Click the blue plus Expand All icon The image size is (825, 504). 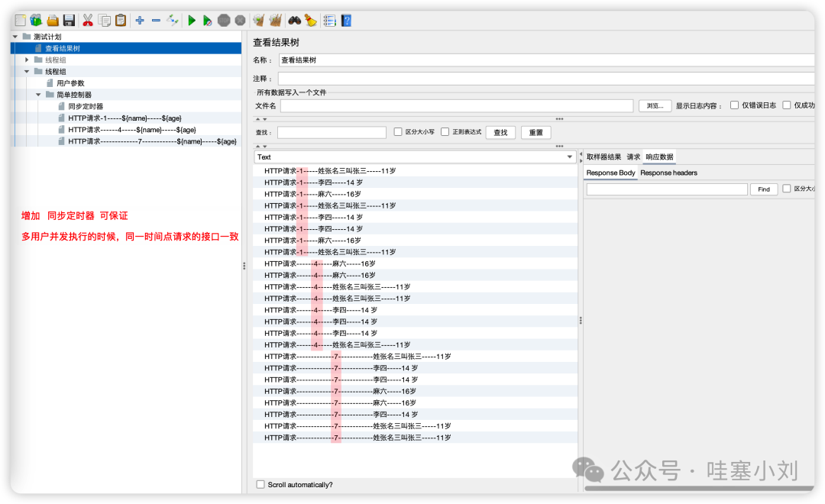click(140, 21)
